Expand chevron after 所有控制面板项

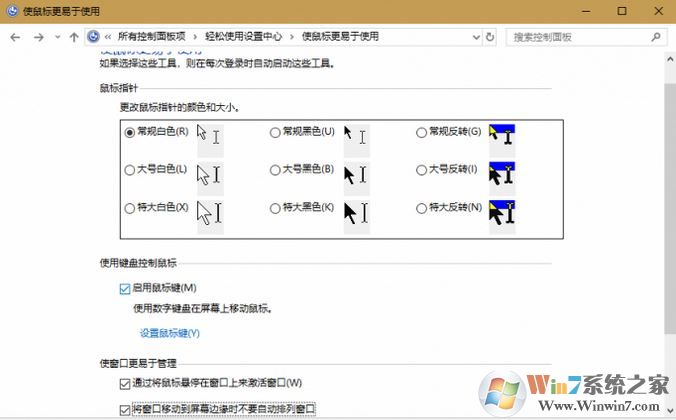click(195, 37)
